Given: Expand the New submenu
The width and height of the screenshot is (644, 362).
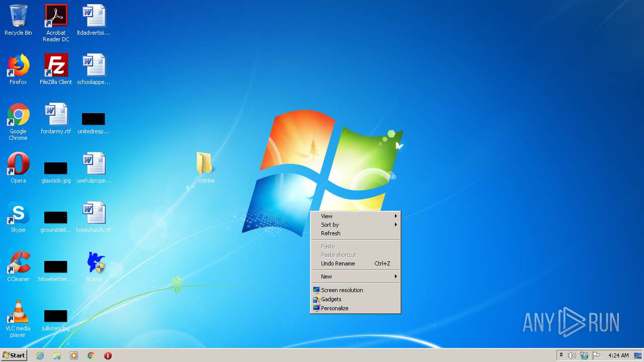Looking at the screenshot, I should (356, 277).
